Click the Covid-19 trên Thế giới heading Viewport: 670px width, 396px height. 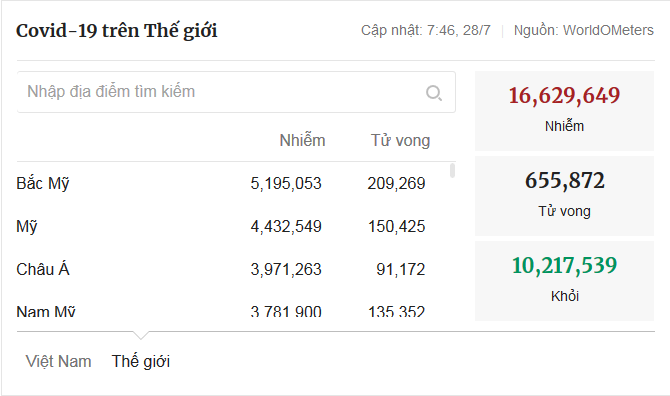117,31
